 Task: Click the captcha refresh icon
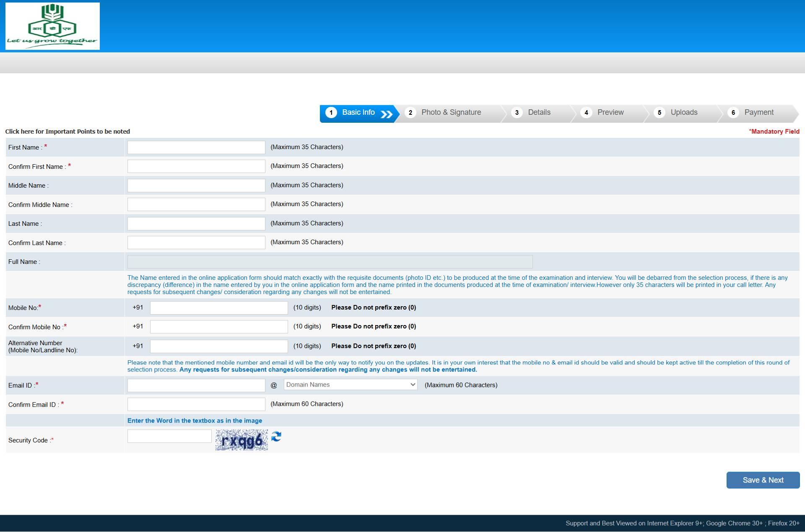click(x=276, y=436)
